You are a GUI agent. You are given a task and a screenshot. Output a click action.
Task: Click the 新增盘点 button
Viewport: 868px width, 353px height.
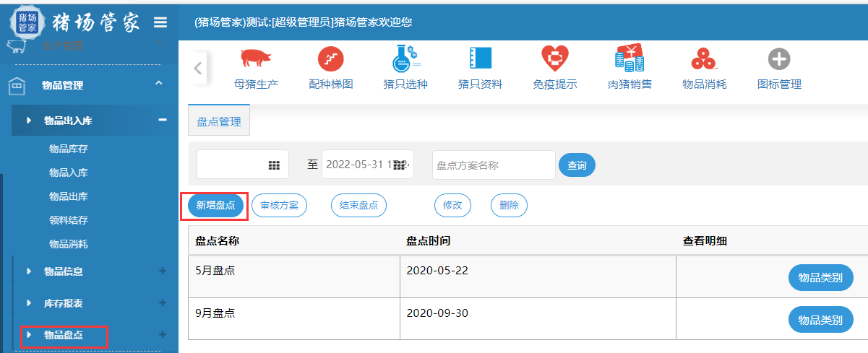coord(215,205)
